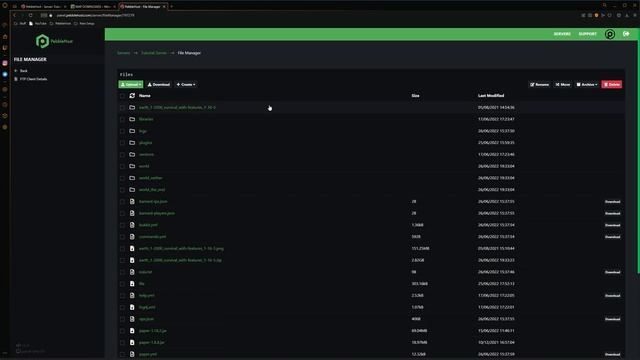Open the world folder name link
The height and width of the screenshot is (360, 640).
coord(144,166)
